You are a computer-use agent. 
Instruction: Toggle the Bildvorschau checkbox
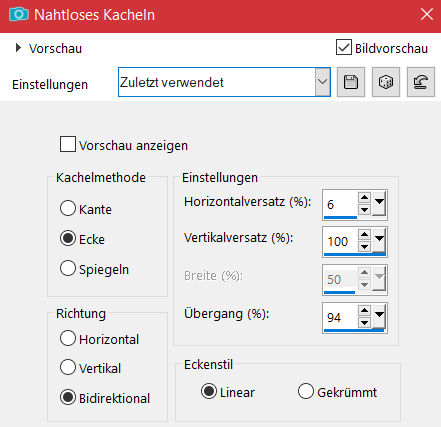click(x=344, y=47)
